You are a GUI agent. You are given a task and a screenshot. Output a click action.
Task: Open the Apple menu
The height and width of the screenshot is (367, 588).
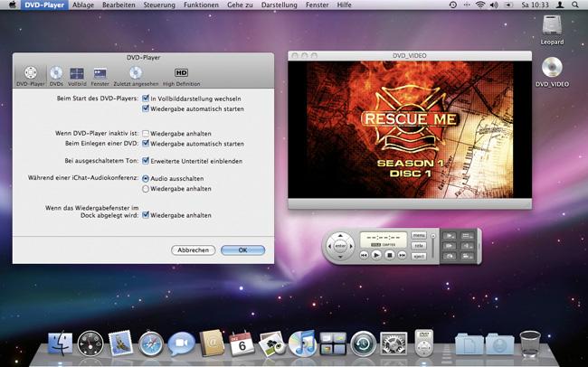(x=13, y=5)
